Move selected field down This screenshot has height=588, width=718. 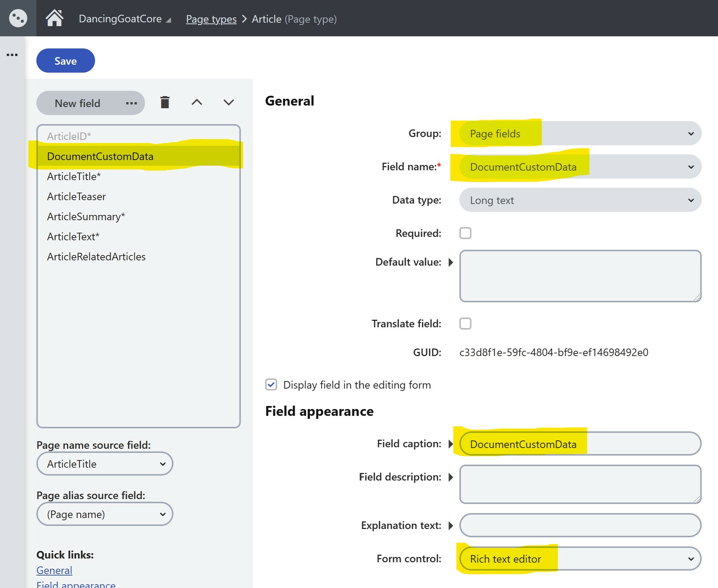click(x=229, y=102)
